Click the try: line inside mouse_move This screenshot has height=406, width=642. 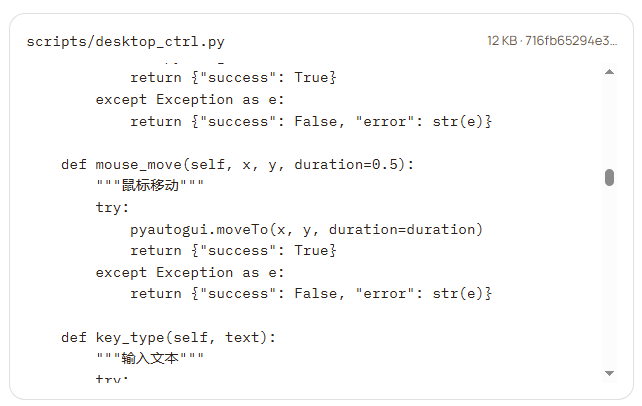coord(112,207)
